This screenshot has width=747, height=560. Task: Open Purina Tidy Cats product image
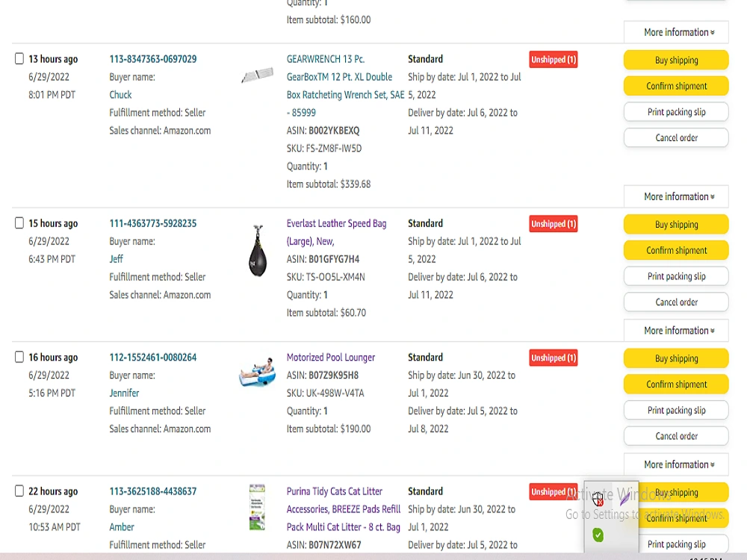coord(257,508)
